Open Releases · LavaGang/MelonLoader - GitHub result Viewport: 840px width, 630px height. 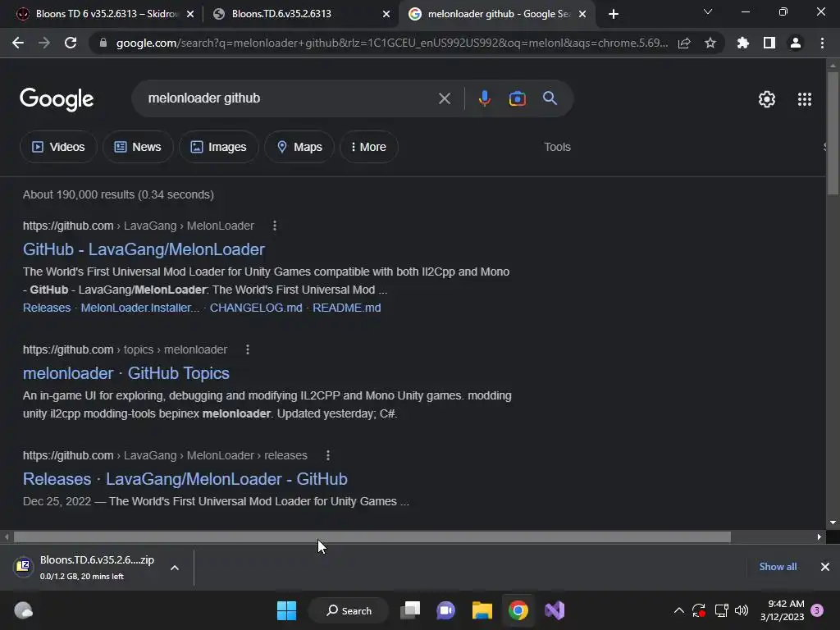[185, 479]
